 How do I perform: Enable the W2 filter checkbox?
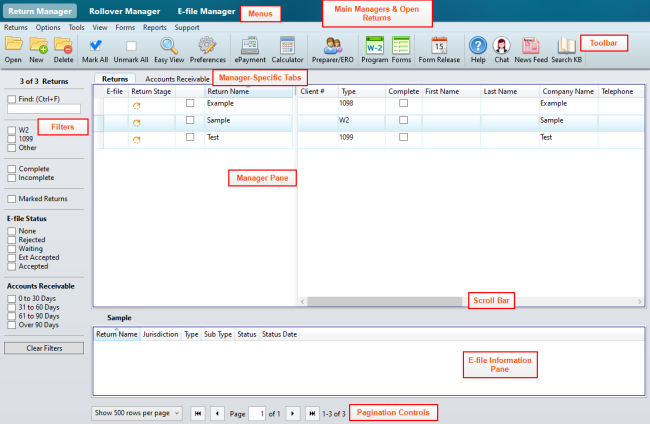(x=10, y=130)
